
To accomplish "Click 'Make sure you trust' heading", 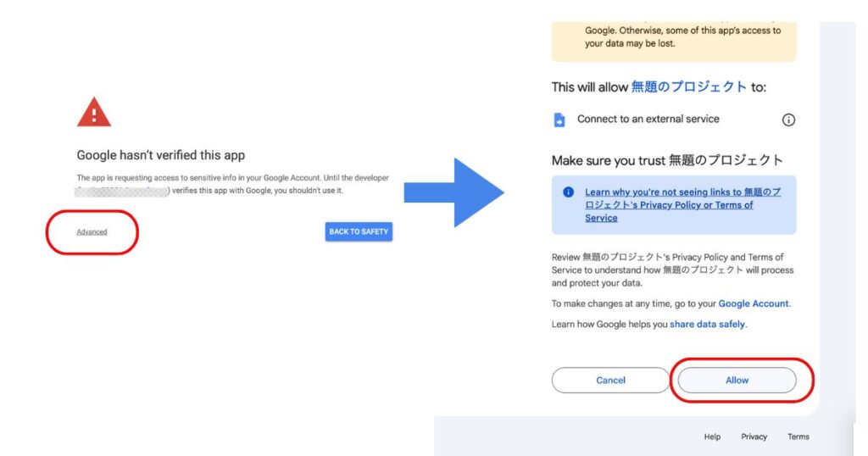I will (667, 160).
